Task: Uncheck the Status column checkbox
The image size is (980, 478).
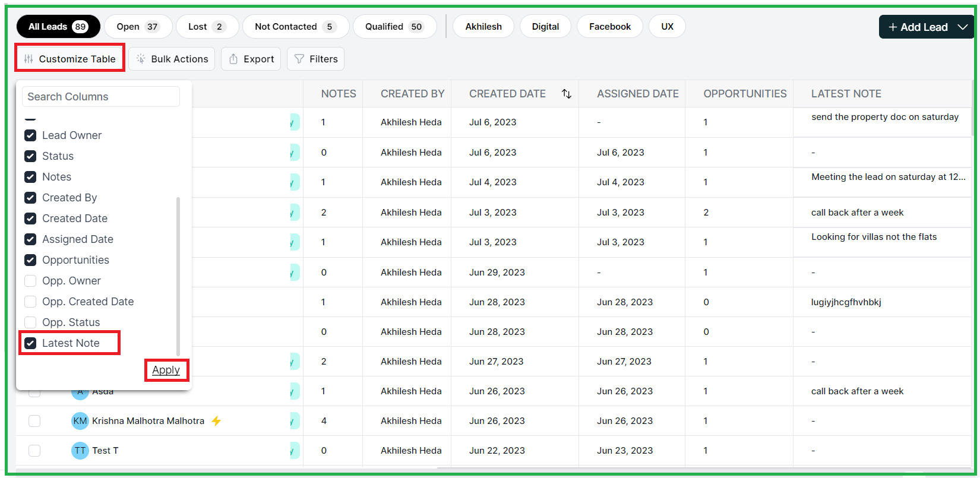Action: pos(30,156)
